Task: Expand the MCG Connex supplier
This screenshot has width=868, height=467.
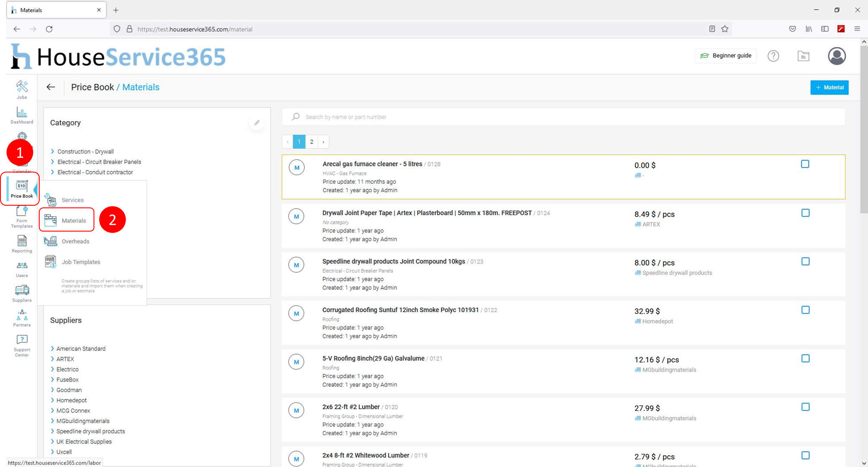Action: 53,411
